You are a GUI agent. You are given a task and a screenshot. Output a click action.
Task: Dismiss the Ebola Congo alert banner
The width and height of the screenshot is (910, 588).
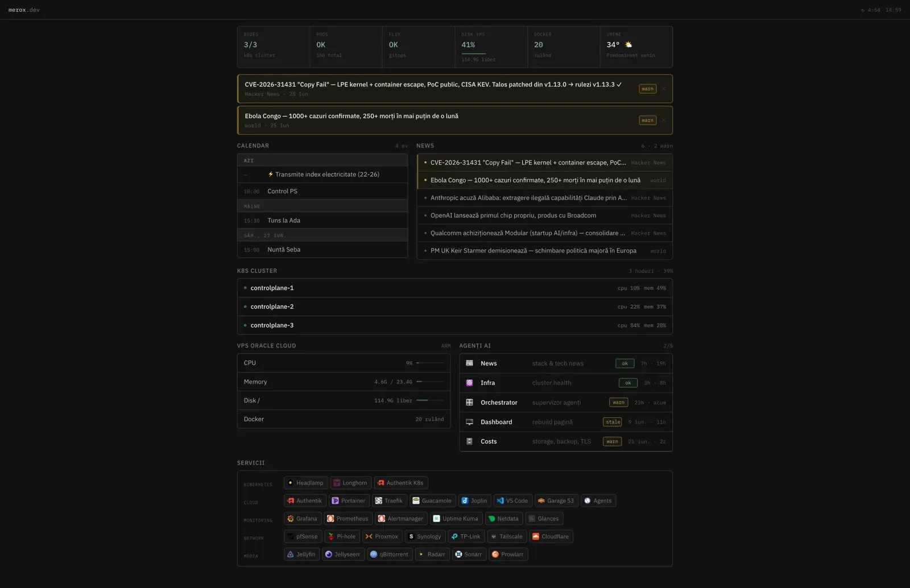[x=664, y=120]
